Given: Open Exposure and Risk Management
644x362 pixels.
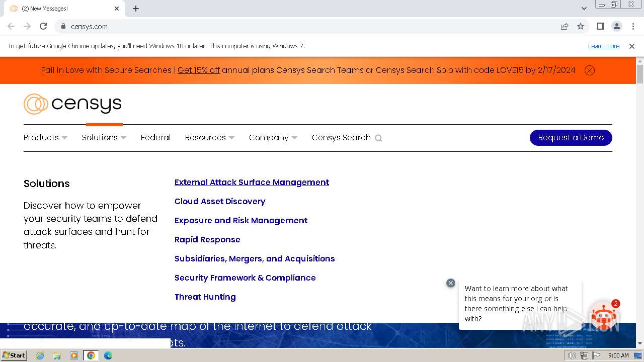Looking at the screenshot, I should (x=241, y=220).
